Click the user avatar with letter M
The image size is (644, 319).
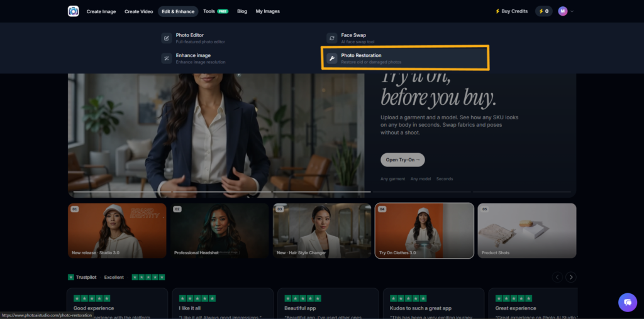click(563, 11)
